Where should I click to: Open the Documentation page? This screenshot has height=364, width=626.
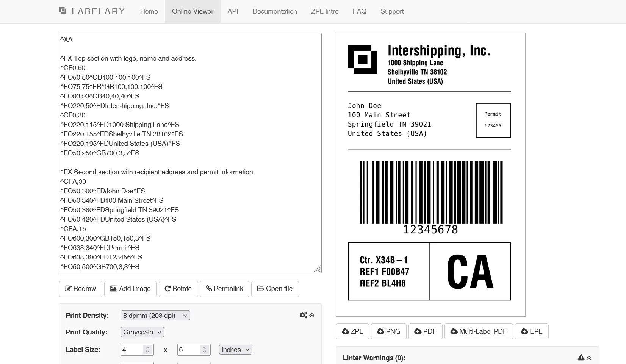pos(275,11)
